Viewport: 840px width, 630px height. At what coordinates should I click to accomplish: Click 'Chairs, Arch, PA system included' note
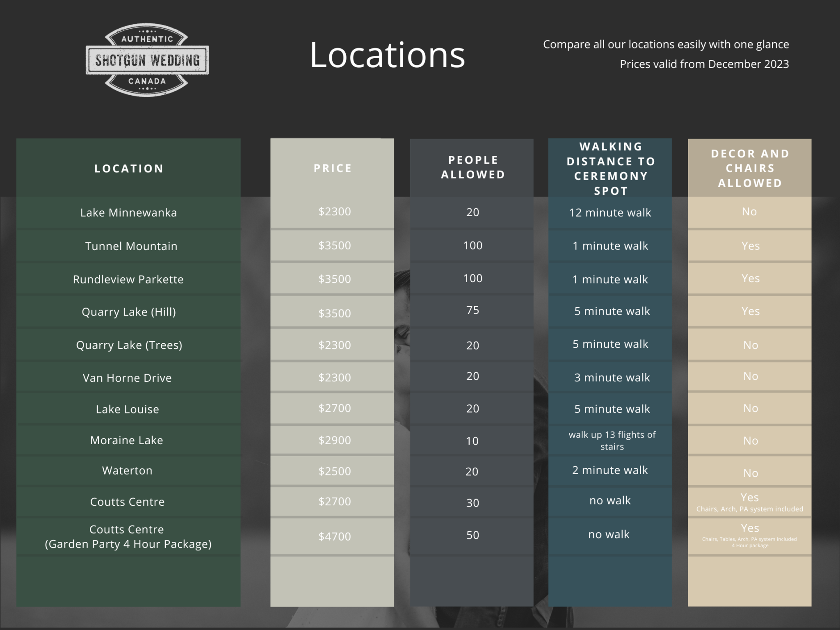point(750,509)
